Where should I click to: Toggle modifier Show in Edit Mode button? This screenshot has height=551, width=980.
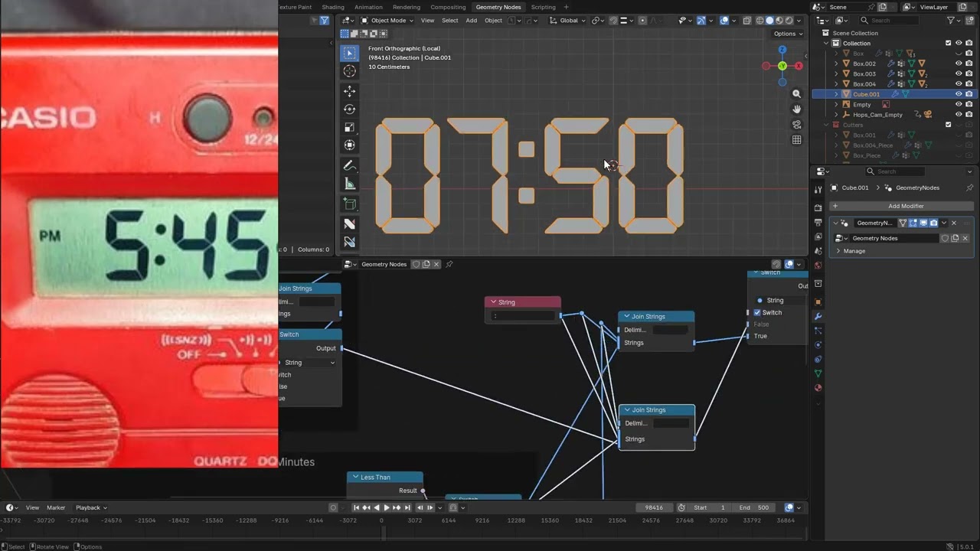coord(913,223)
